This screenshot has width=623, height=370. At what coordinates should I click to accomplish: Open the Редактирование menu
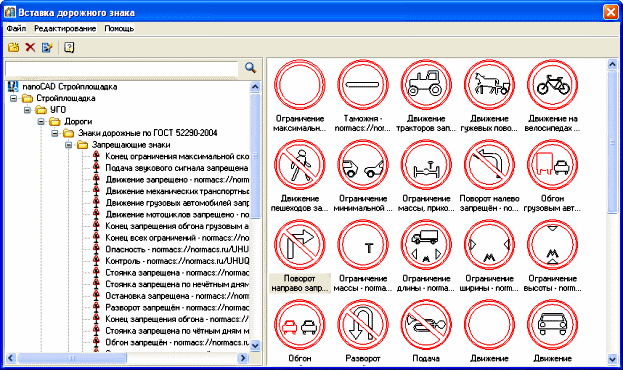(x=65, y=29)
